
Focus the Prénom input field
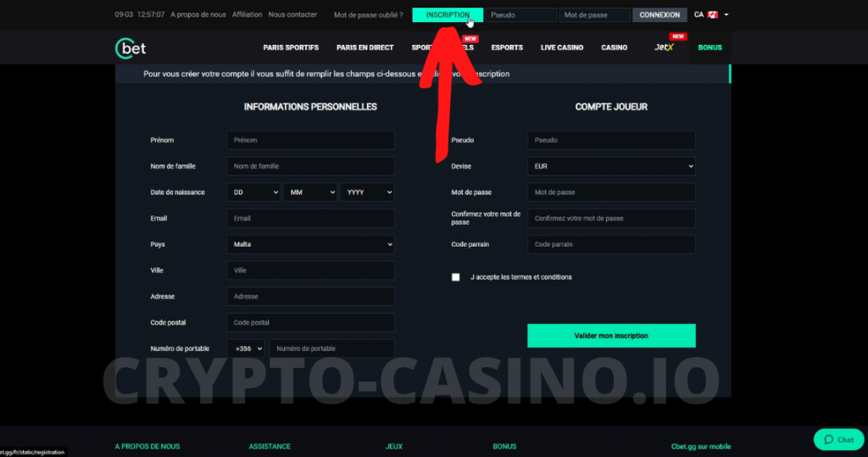click(310, 140)
